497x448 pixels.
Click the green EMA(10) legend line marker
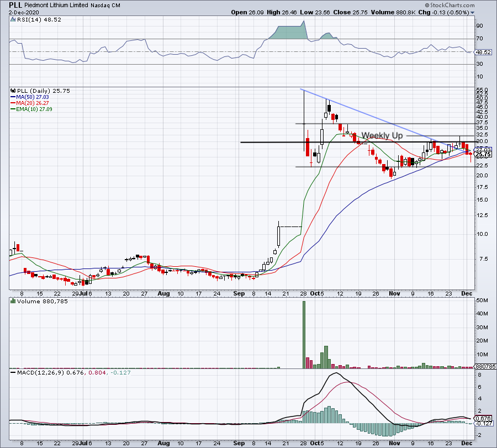13,109
